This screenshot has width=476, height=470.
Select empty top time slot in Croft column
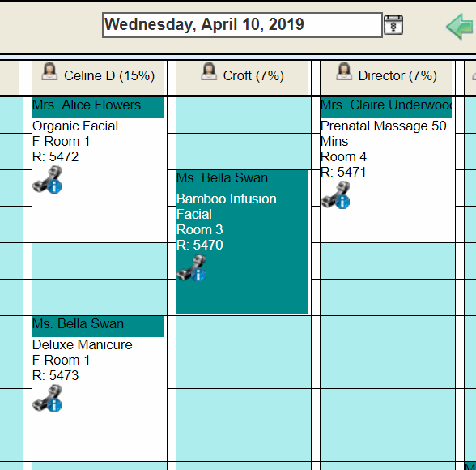tap(244, 115)
